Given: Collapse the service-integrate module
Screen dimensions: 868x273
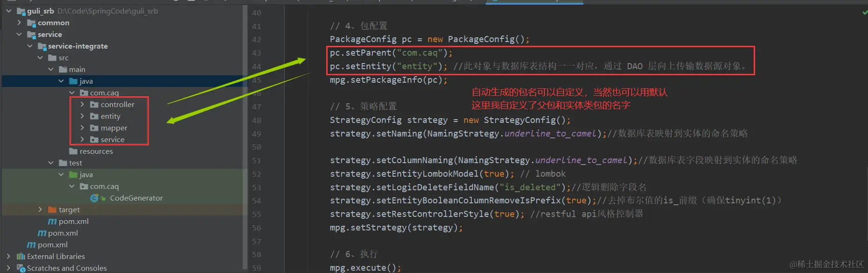Looking at the screenshot, I should click(x=30, y=46).
